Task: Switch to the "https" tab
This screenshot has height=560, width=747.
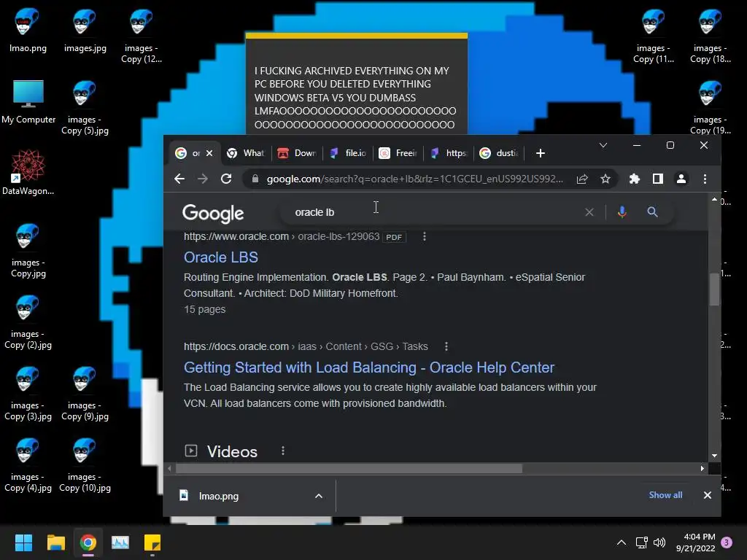Action: (x=449, y=153)
